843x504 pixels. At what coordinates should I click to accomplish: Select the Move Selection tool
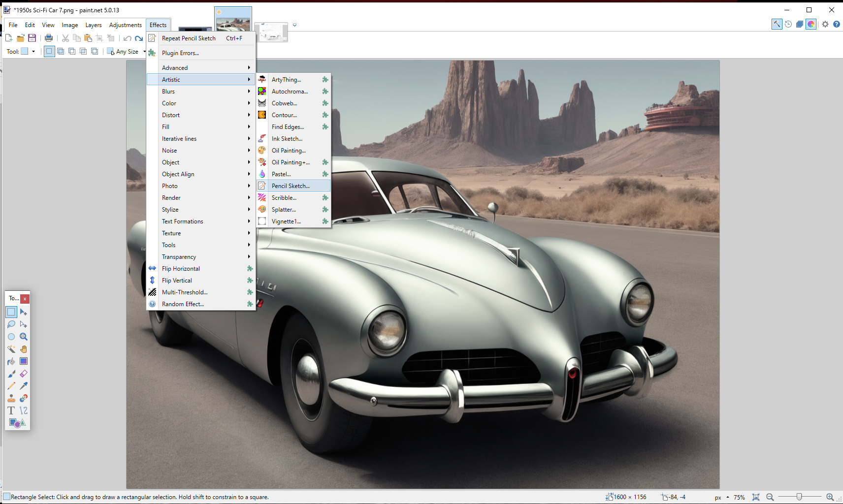[23, 324]
